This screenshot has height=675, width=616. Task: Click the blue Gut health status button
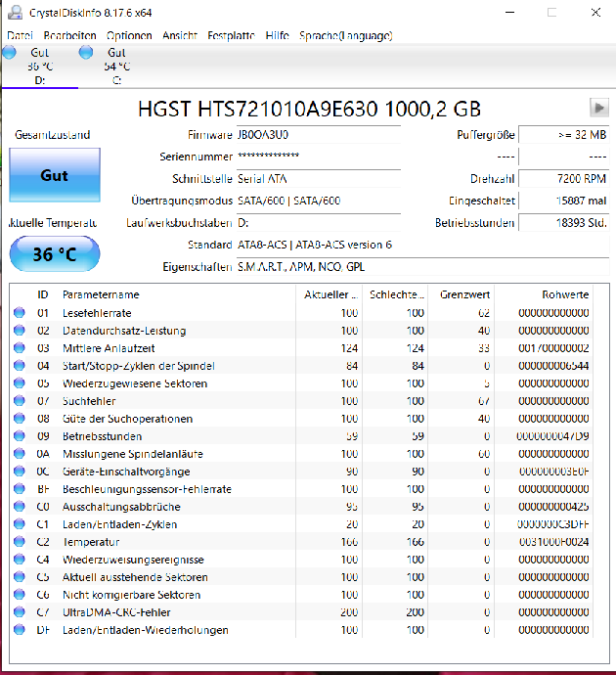(55, 175)
